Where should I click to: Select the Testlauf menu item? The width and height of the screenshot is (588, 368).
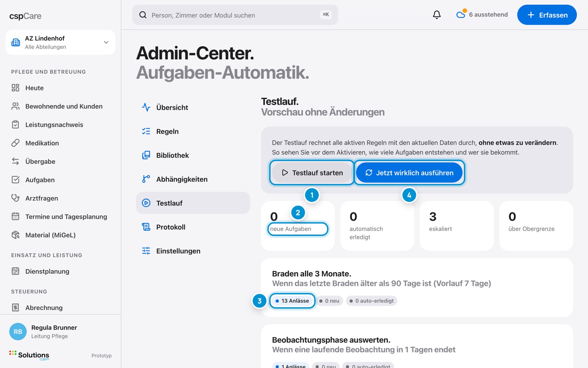tap(193, 203)
